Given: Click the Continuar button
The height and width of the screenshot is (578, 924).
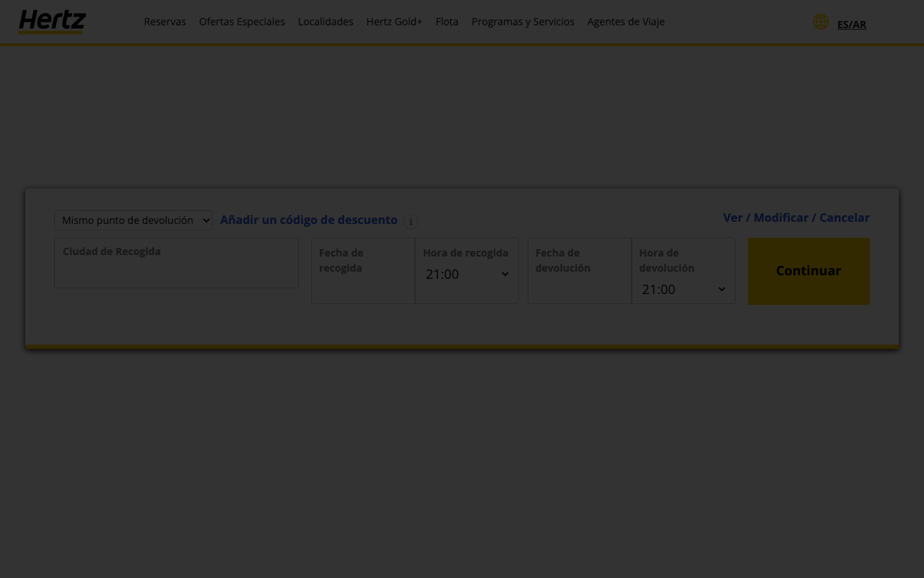Looking at the screenshot, I should [808, 271].
